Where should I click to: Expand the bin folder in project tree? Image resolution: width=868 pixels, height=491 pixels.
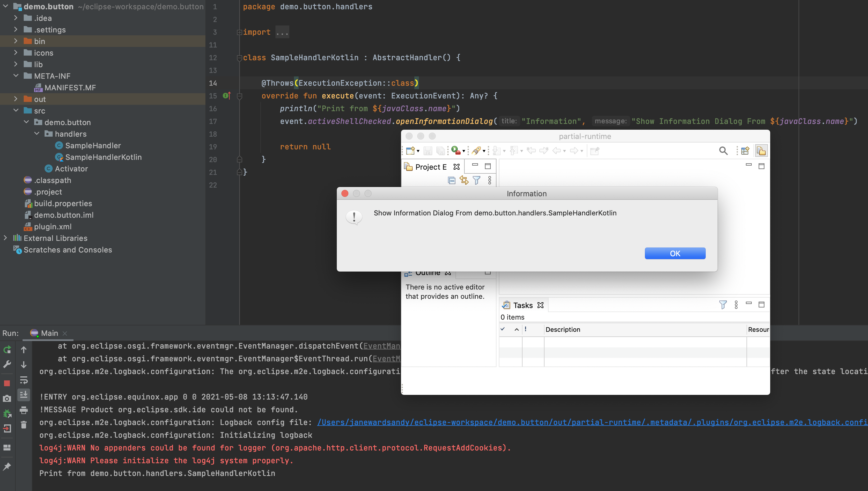point(16,41)
